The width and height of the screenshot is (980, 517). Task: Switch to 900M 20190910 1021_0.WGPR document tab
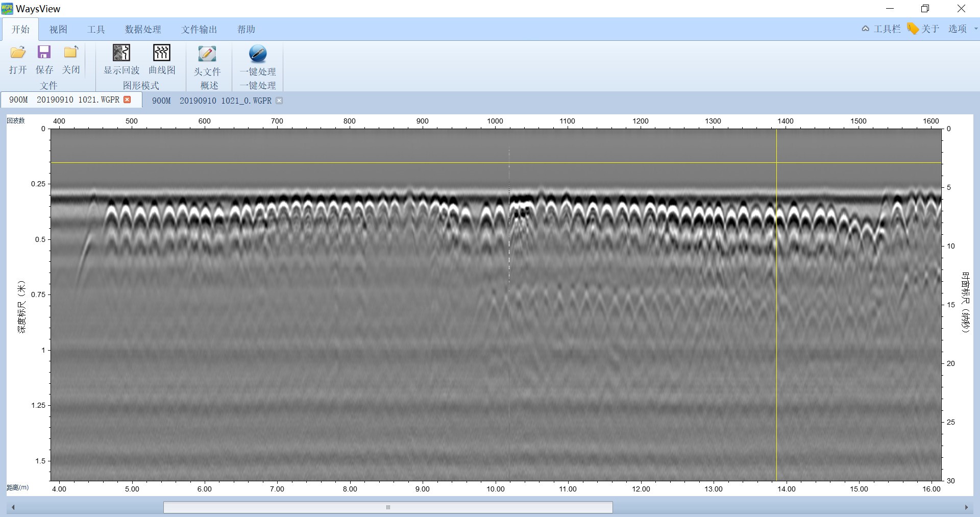click(x=212, y=101)
